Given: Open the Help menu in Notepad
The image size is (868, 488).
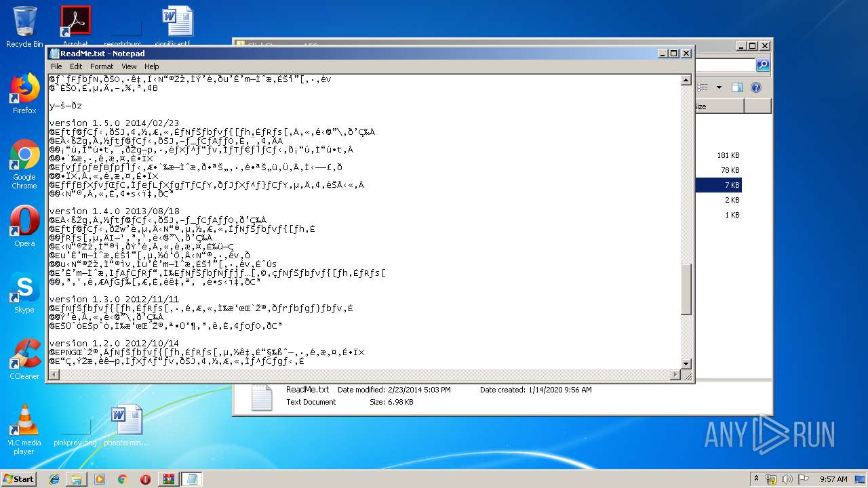Looking at the screenshot, I should click(x=152, y=66).
